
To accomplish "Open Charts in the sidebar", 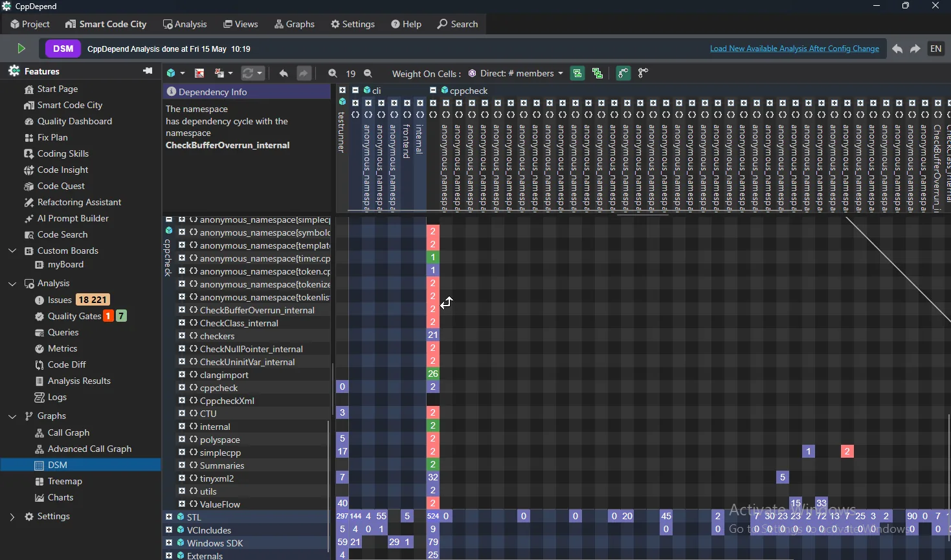I will point(54,497).
